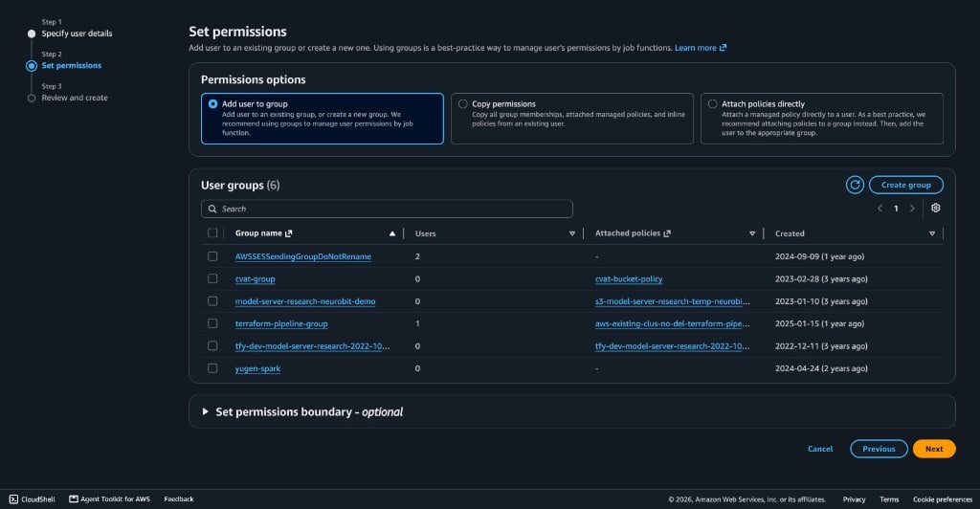The image size is (980, 509).
Task: Click the search magnifier icon
Action: (x=212, y=209)
